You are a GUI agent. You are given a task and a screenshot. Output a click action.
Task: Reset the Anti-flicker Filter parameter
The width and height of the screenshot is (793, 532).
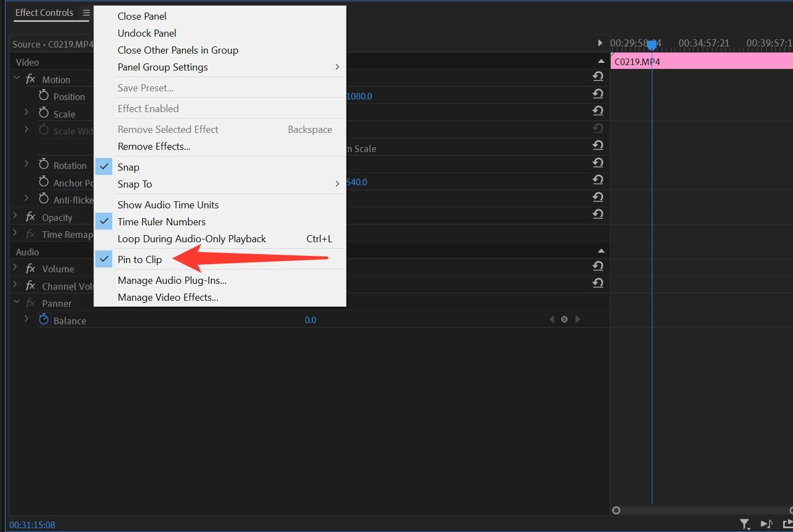598,197
